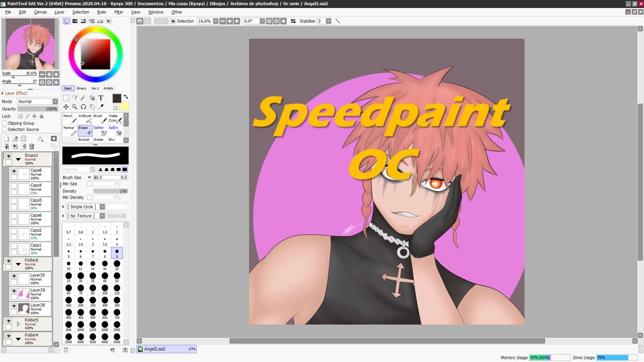Open the blending Mode dropdown

(38, 102)
